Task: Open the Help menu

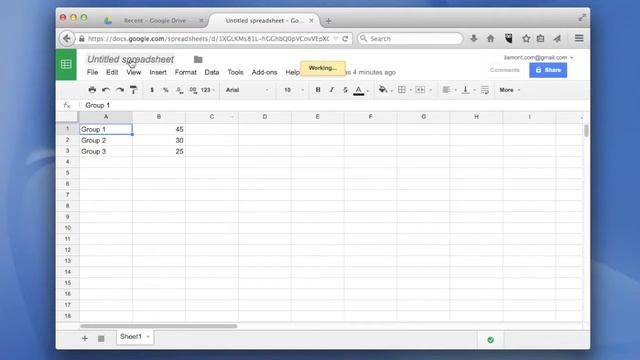Action: pyautogui.click(x=292, y=72)
